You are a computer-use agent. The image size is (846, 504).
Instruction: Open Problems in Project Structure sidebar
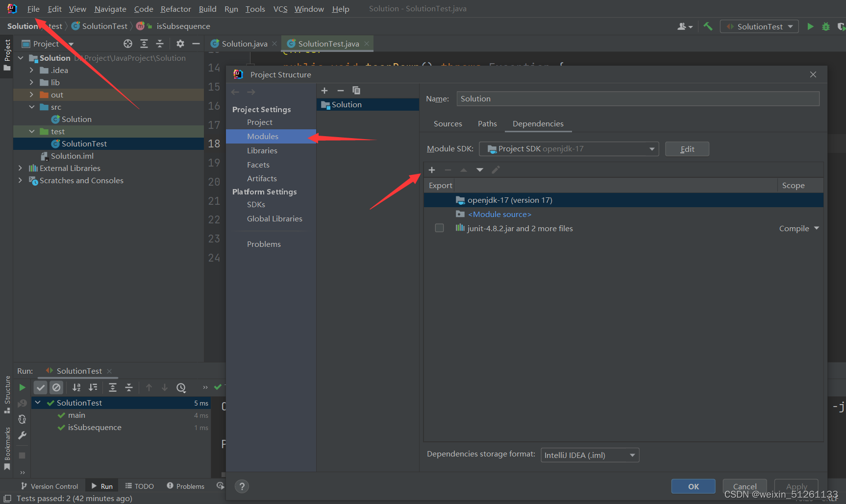[x=264, y=244]
